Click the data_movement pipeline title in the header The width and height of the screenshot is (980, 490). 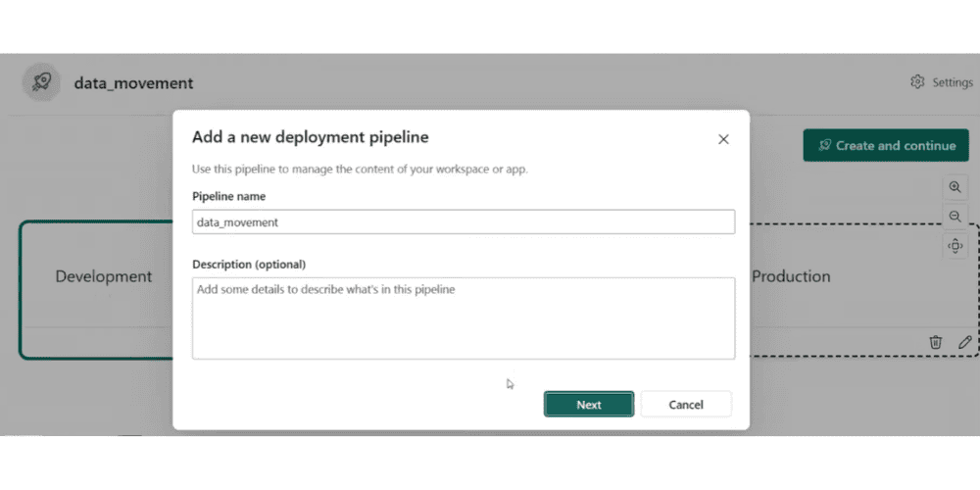point(133,83)
